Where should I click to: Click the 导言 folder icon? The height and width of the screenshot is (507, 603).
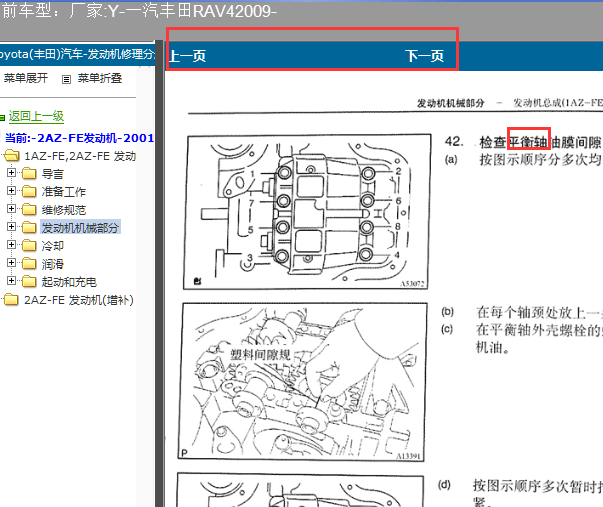29,173
